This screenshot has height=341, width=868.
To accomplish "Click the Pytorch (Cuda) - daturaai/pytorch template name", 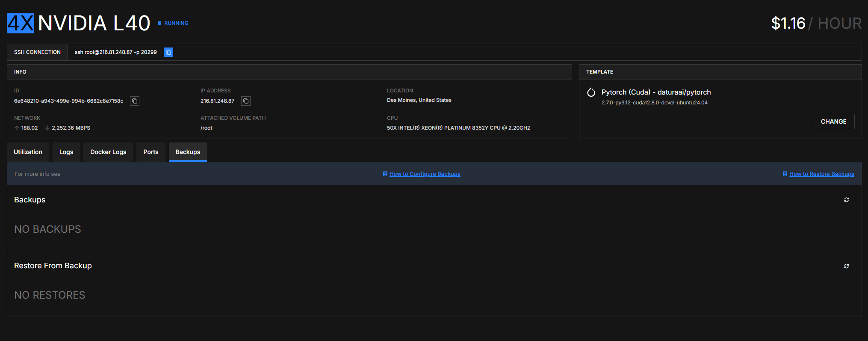I will click(656, 92).
